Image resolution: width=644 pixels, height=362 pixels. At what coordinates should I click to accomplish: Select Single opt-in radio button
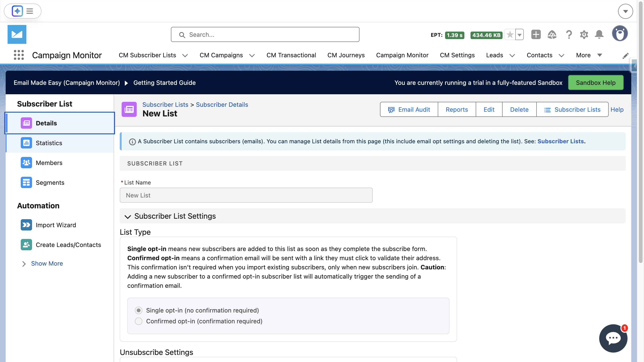(139, 310)
